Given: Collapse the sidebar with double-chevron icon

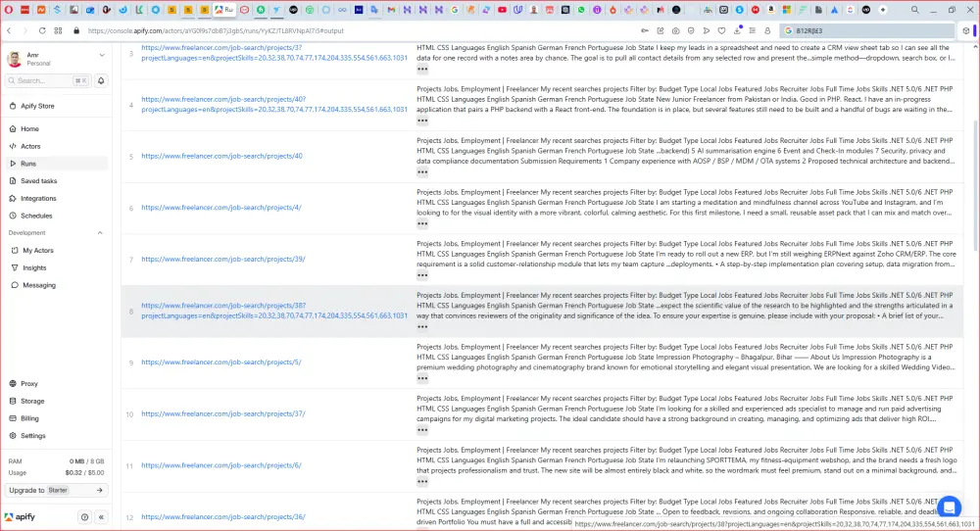Looking at the screenshot, I should (101, 517).
